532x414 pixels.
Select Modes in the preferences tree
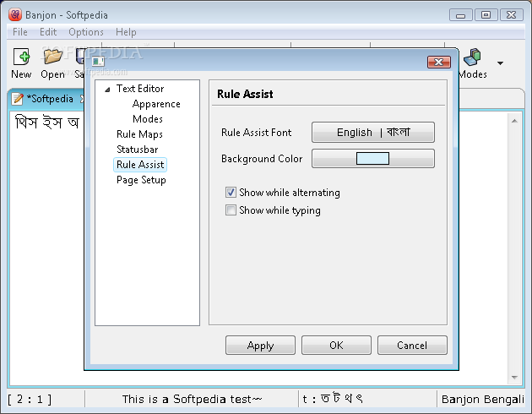click(x=148, y=119)
